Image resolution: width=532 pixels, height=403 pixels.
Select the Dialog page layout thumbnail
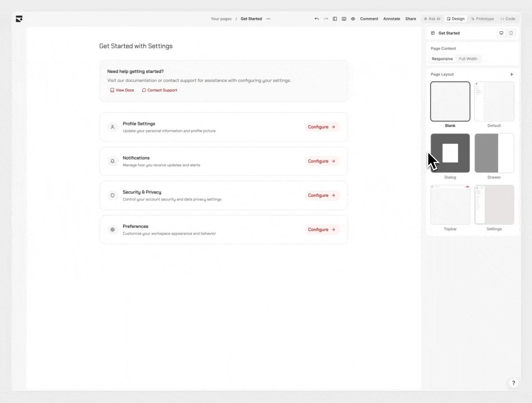click(x=450, y=153)
